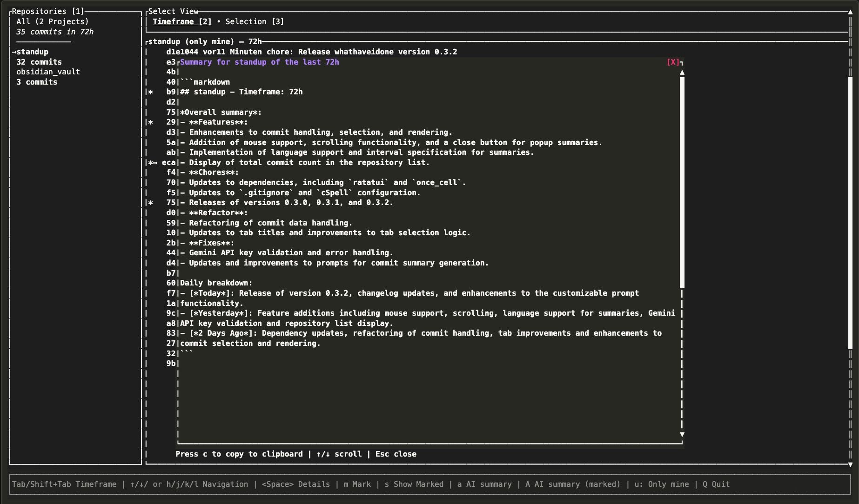Click 'Updates to .gitignore and cSpell configuration' line
This screenshot has height=504, width=859.
(x=300, y=192)
